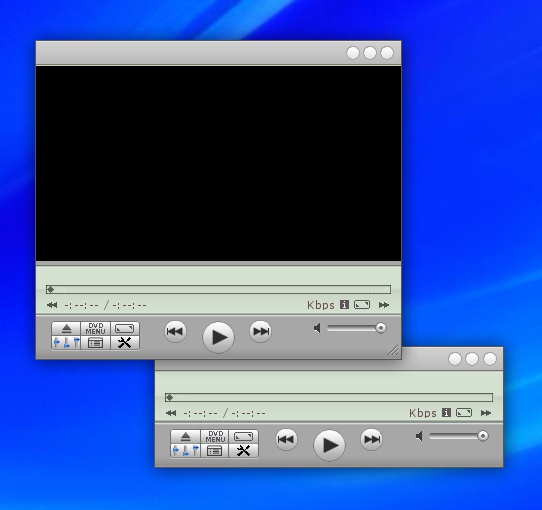Viewport: 542px width, 510px height.
Task: Click the seek position handle in large player
Action: click(x=50, y=289)
